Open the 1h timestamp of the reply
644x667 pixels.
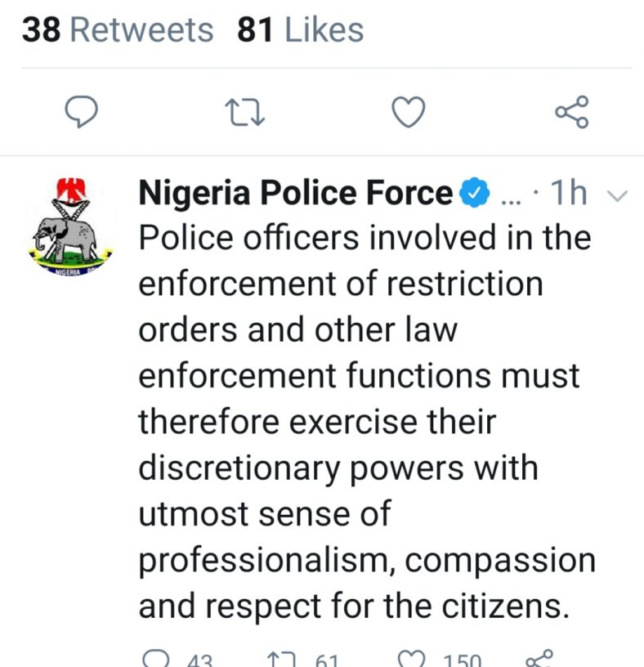[x=569, y=193]
